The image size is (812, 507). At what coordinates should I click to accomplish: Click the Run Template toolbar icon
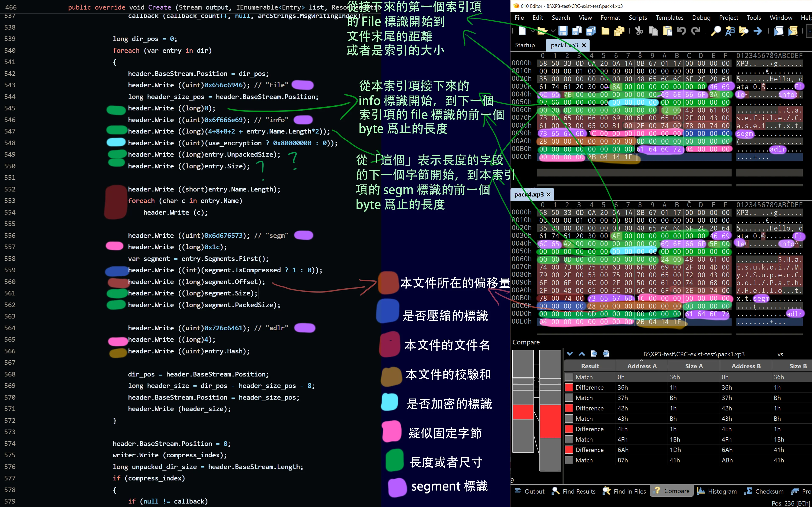click(793, 31)
